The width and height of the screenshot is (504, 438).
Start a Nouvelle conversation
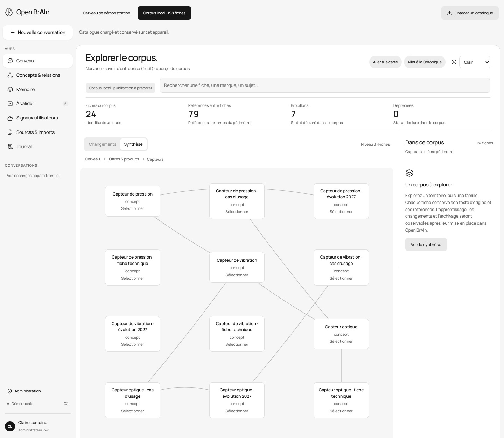click(38, 32)
